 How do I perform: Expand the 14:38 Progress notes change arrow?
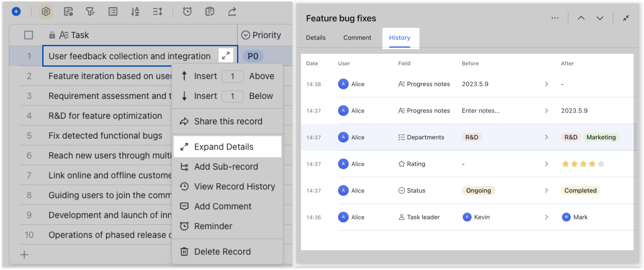(546, 84)
